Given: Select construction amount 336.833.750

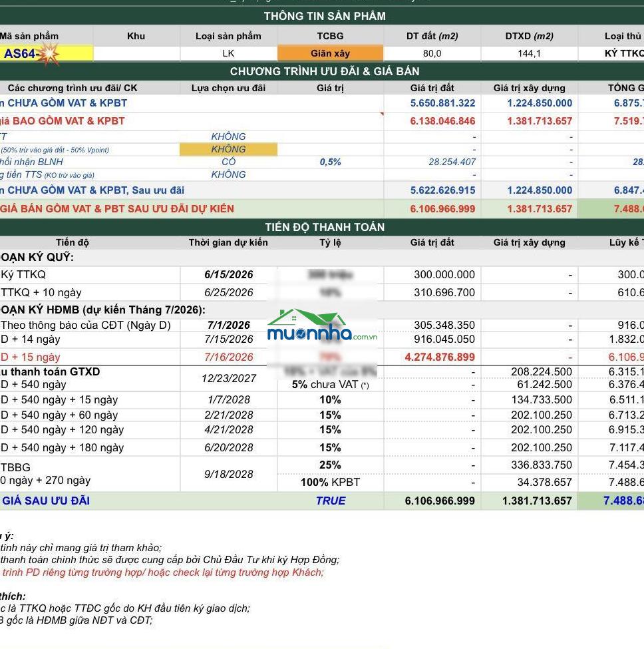Looking at the screenshot, I should (x=542, y=465).
